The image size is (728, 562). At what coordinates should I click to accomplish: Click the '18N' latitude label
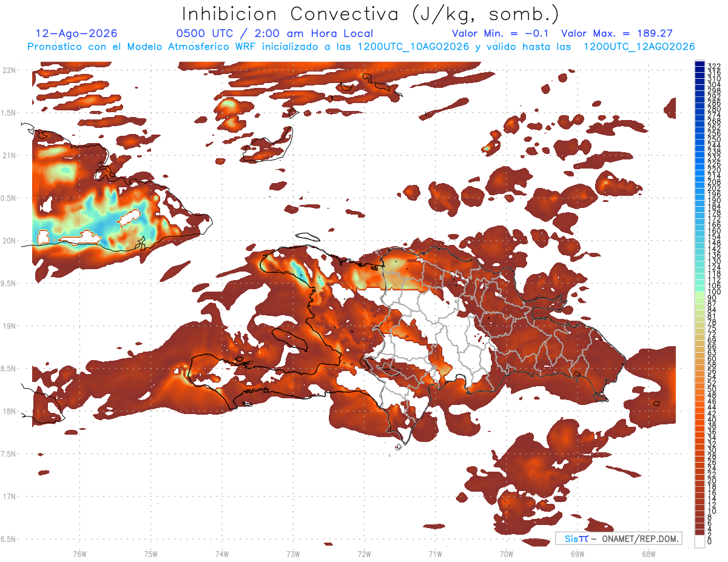pos(9,411)
